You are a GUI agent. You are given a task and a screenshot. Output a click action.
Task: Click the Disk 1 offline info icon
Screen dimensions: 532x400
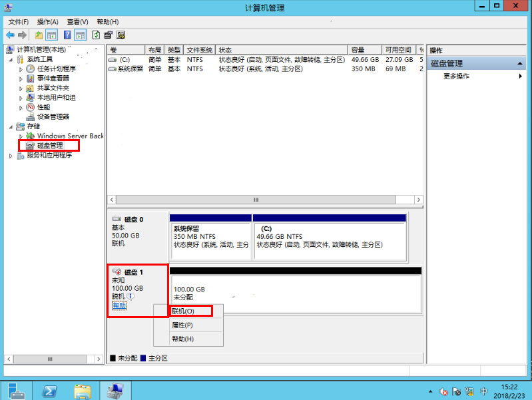[x=131, y=296]
